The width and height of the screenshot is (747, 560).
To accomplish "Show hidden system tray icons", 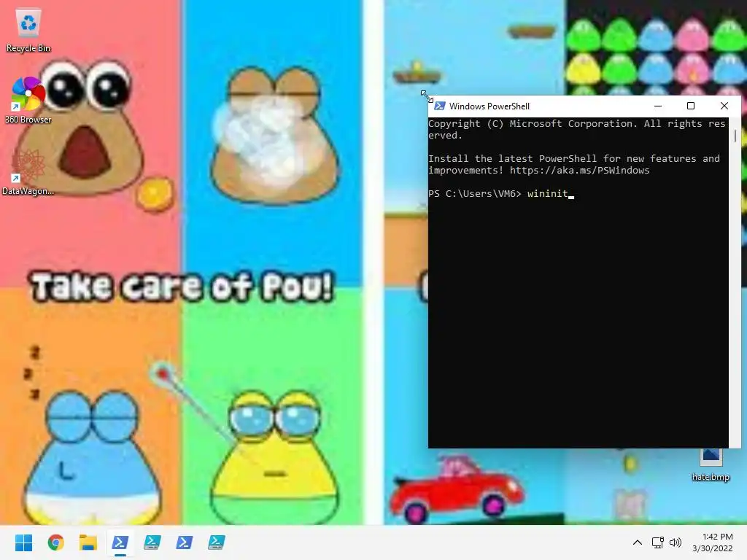I will pyautogui.click(x=638, y=542).
